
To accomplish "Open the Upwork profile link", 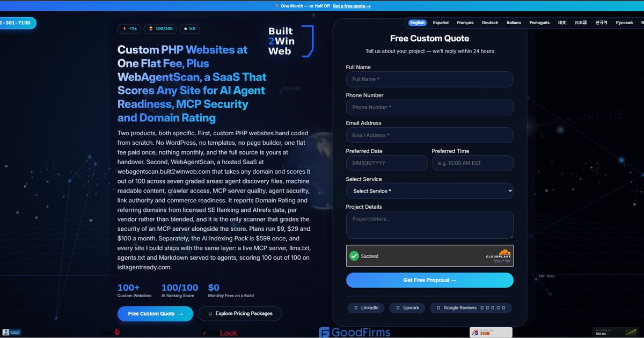I will point(407,308).
